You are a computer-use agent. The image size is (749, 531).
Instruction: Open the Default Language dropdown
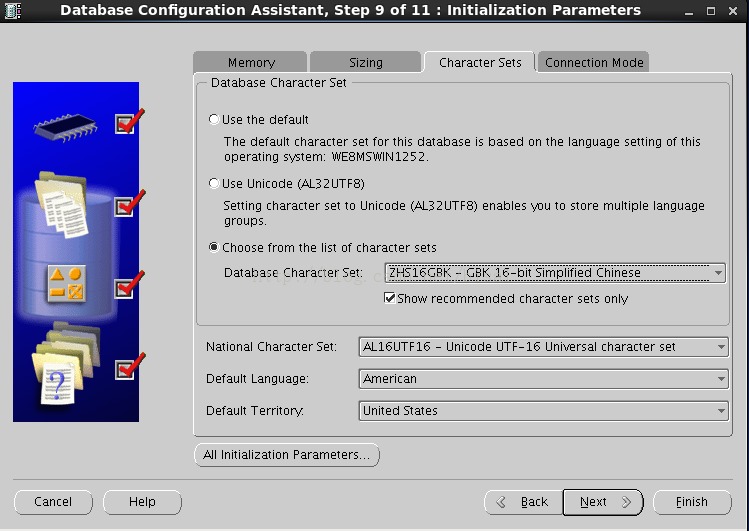pos(544,379)
